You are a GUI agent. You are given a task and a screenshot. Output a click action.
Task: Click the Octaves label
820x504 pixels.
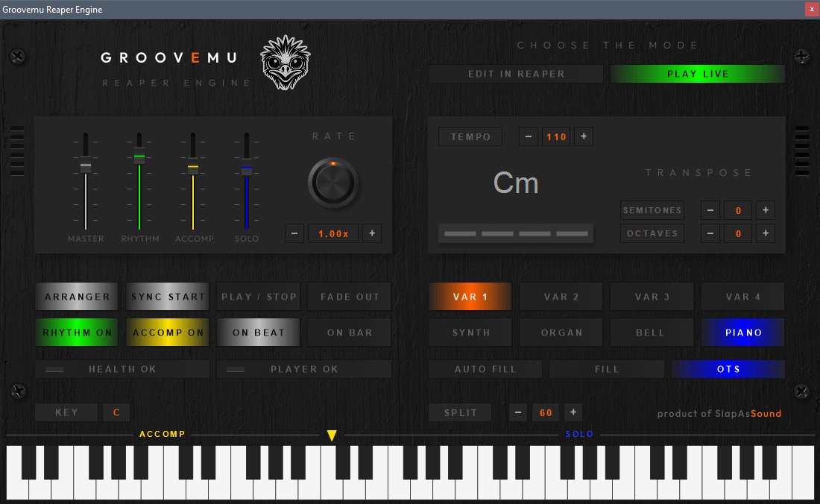pos(652,233)
